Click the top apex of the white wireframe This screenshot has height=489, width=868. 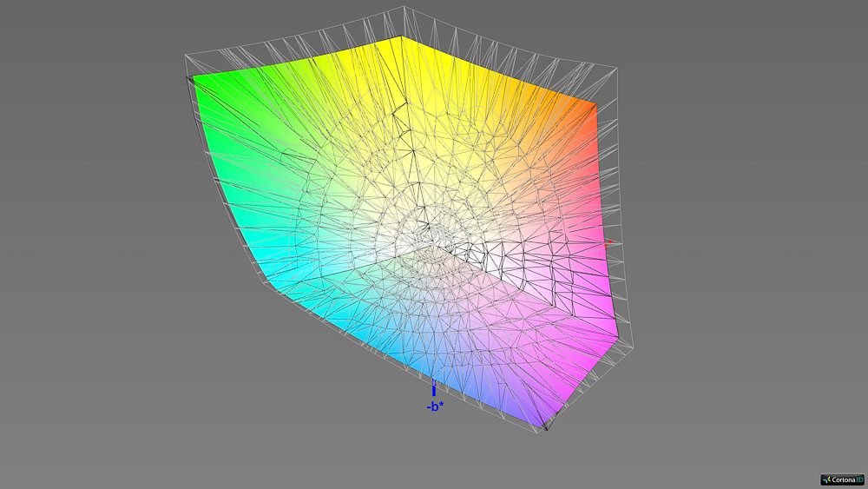(404, 7)
